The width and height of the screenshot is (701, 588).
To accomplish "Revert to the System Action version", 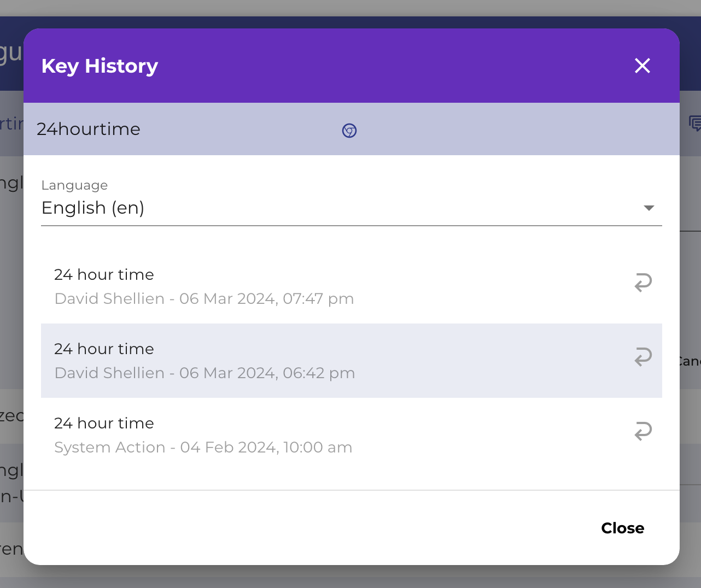I will pyautogui.click(x=643, y=431).
